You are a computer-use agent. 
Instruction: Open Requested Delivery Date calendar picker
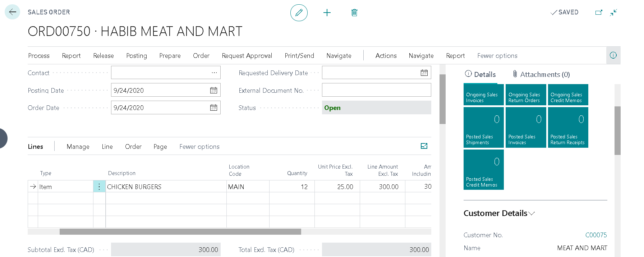[x=424, y=73]
